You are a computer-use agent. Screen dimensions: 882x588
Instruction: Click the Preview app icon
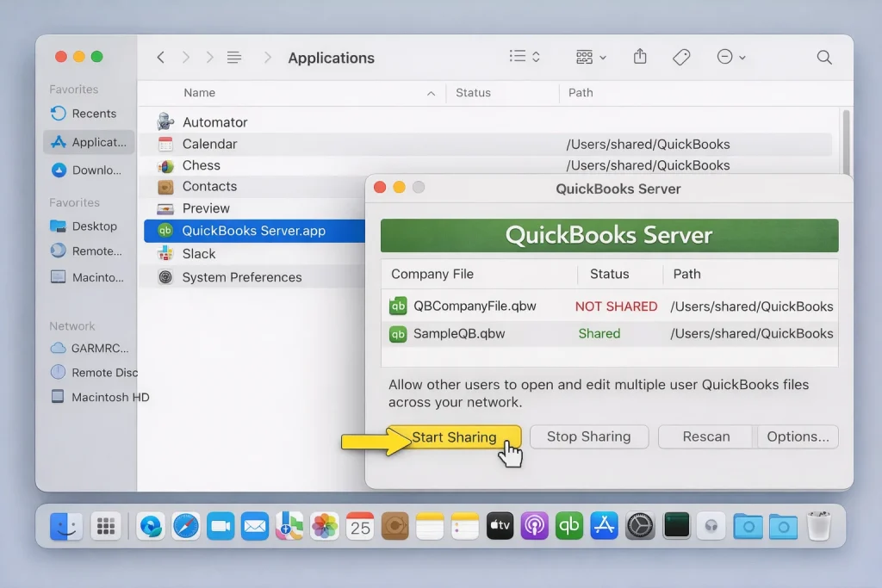click(x=165, y=209)
